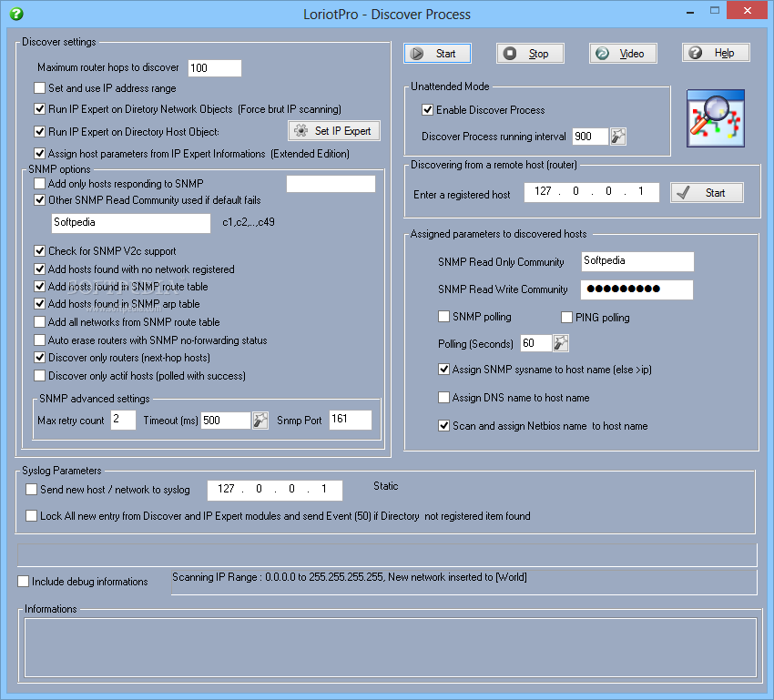774x700 pixels.
Task: Click the SNMP Read Write Community password field
Action: [637, 289]
